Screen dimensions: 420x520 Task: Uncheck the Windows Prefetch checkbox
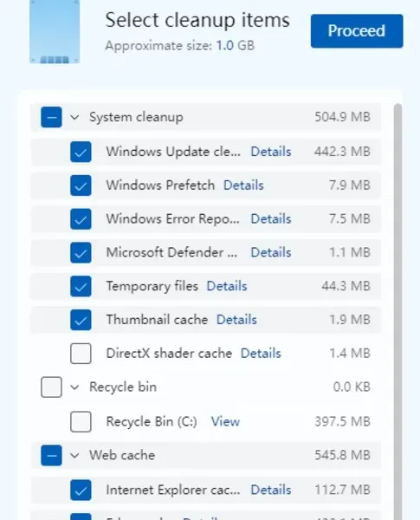[x=81, y=185]
